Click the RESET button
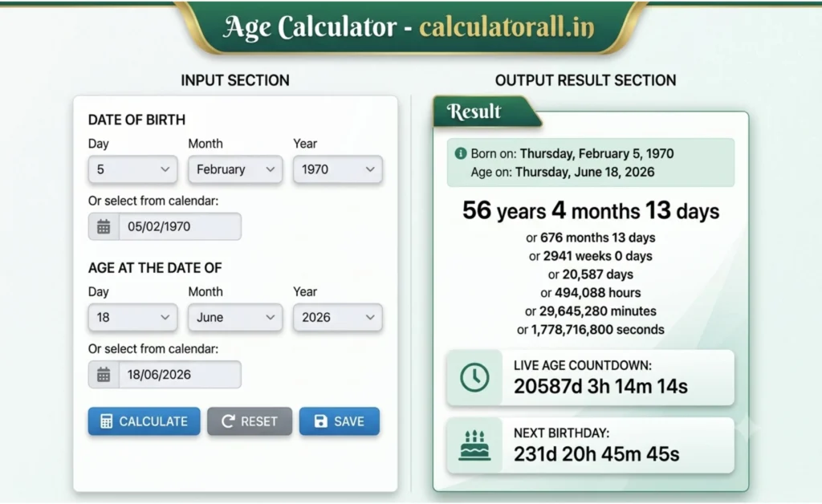Image resolution: width=822 pixels, height=504 pixels. [x=250, y=421]
